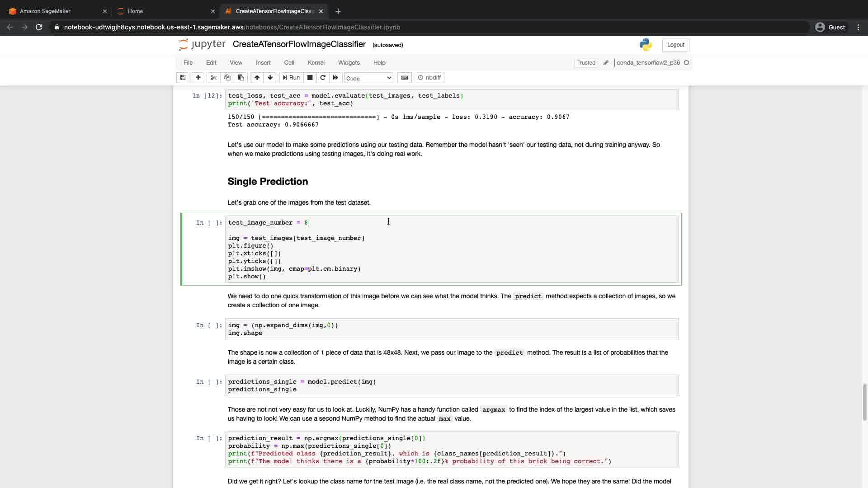Open the Kernel menu

pyautogui.click(x=316, y=63)
